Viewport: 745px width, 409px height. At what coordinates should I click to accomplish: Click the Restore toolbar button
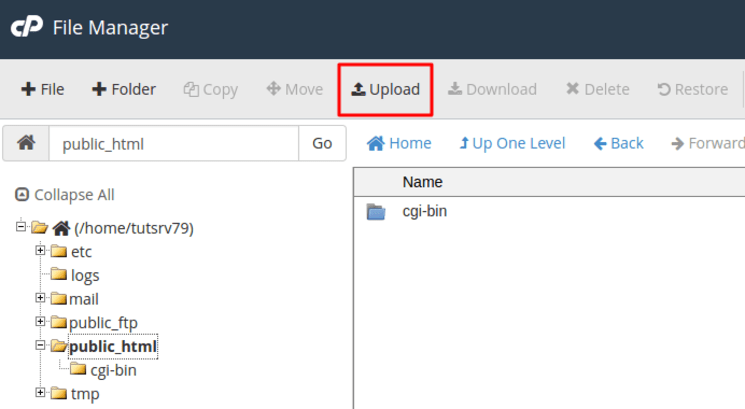[693, 89]
